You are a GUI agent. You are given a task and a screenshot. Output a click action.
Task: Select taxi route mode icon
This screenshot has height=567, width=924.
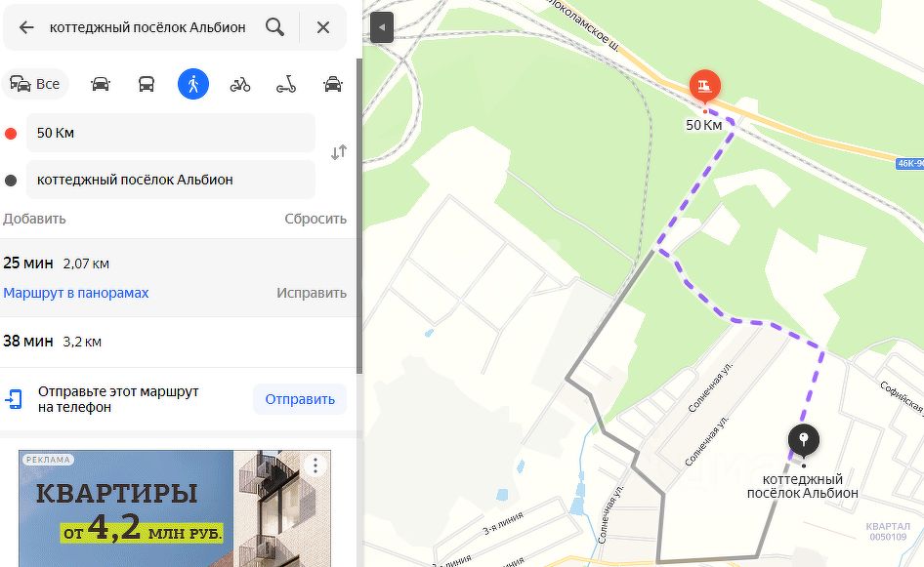pos(333,84)
